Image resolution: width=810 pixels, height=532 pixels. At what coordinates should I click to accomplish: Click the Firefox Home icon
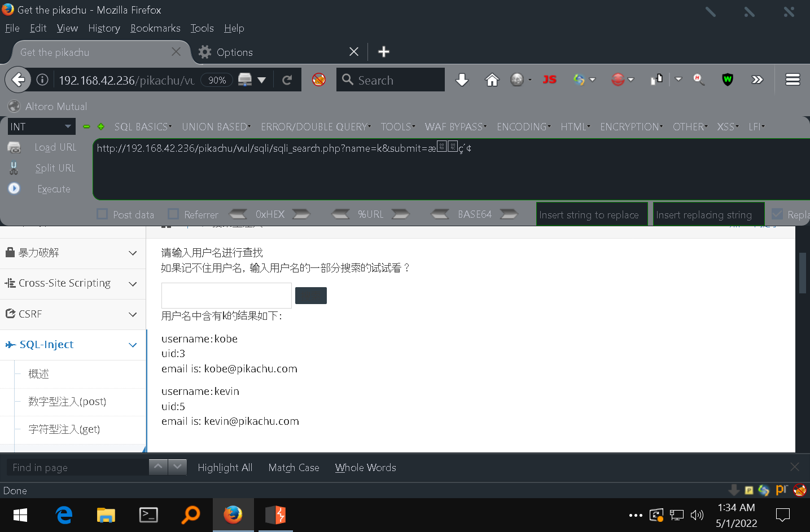click(x=492, y=80)
